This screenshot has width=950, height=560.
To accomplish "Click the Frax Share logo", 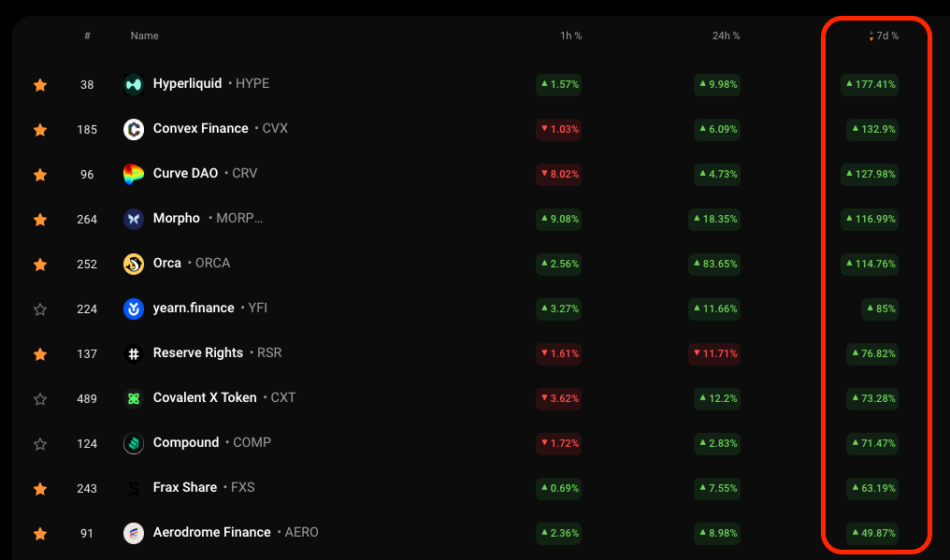I will [x=134, y=488].
